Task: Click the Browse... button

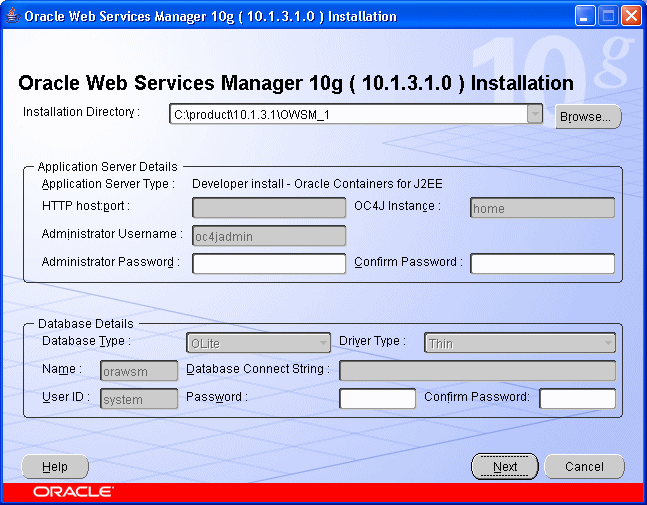Action: (x=588, y=117)
